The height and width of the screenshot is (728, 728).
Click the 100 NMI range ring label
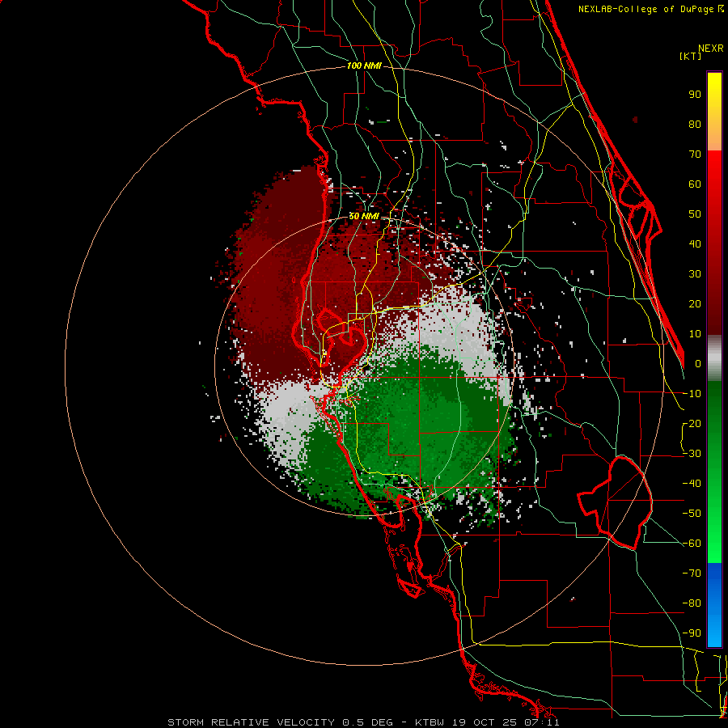[364, 66]
